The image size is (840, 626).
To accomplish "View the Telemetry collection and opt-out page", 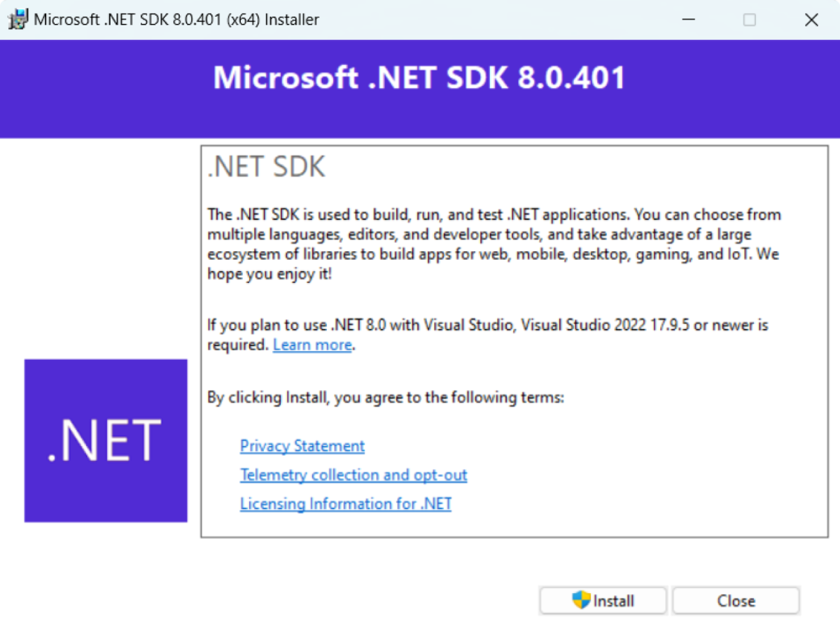I will click(x=353, y=475).
